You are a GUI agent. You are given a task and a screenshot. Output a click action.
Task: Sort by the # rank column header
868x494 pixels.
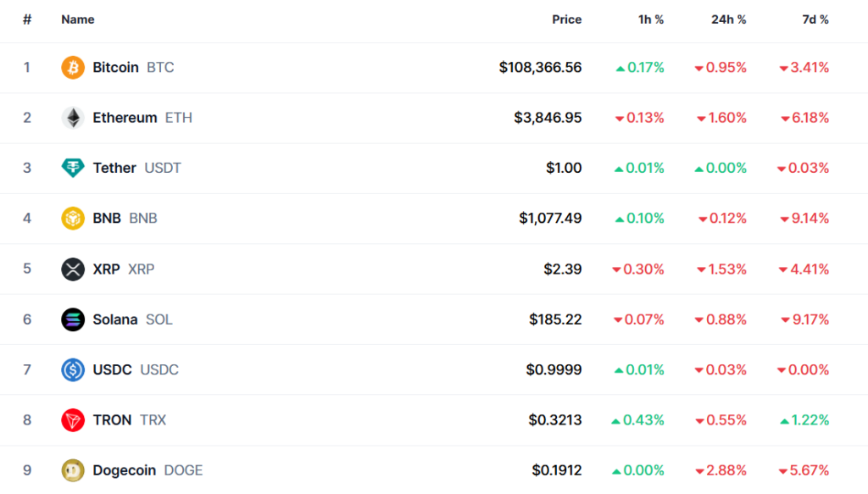[x=27, y=19]
